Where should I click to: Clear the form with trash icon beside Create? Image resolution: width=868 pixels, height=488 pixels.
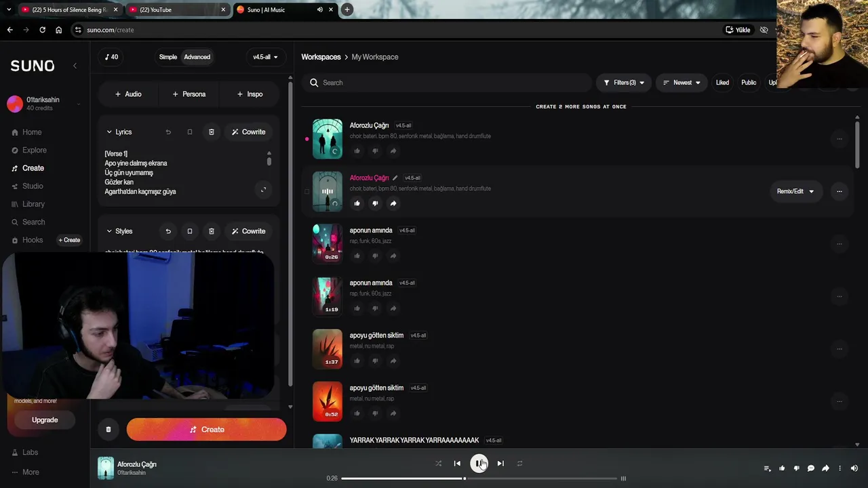click(108, 430)
